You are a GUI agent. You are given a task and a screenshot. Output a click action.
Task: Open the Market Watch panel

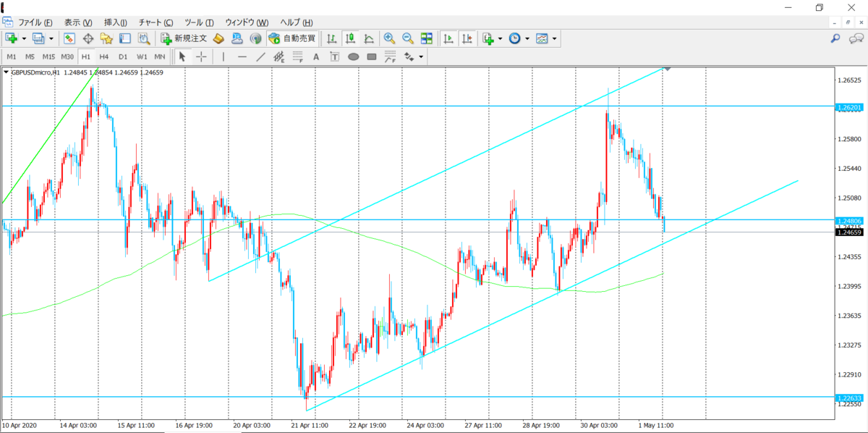(69, 38)
